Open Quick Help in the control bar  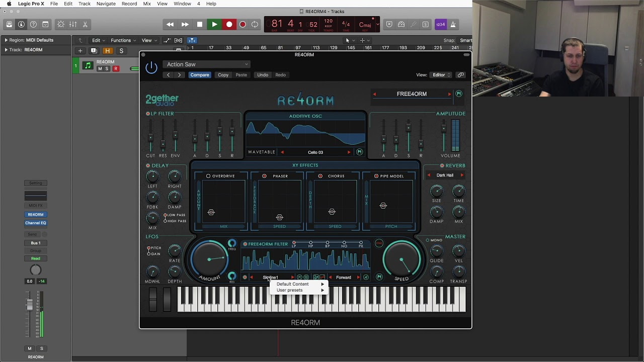(33, 24)
